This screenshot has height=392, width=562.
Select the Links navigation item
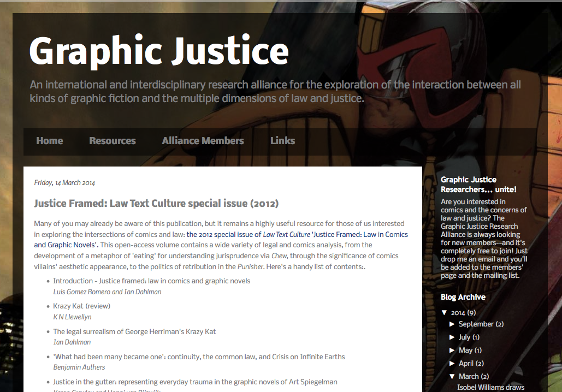tap(282, 141)
